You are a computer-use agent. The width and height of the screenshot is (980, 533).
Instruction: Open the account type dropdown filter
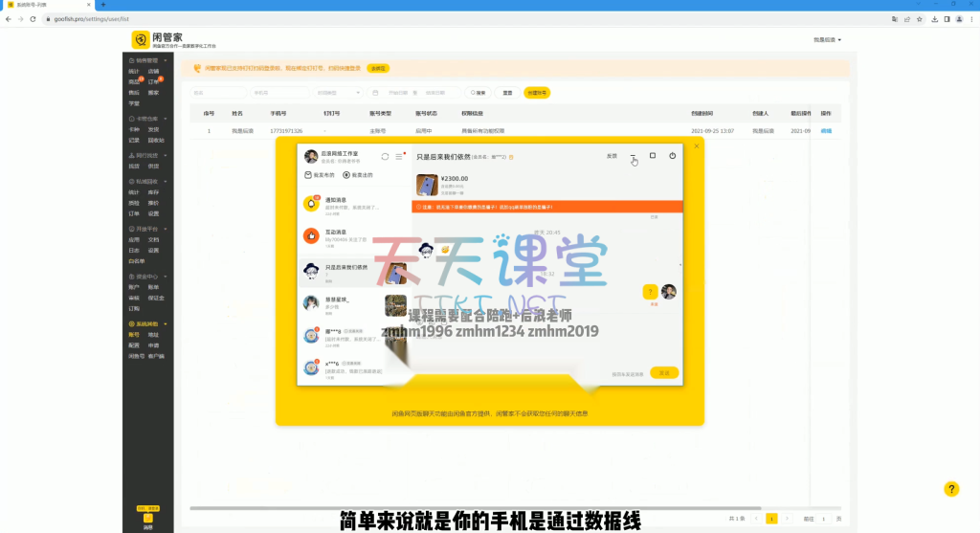coord(338,93)
